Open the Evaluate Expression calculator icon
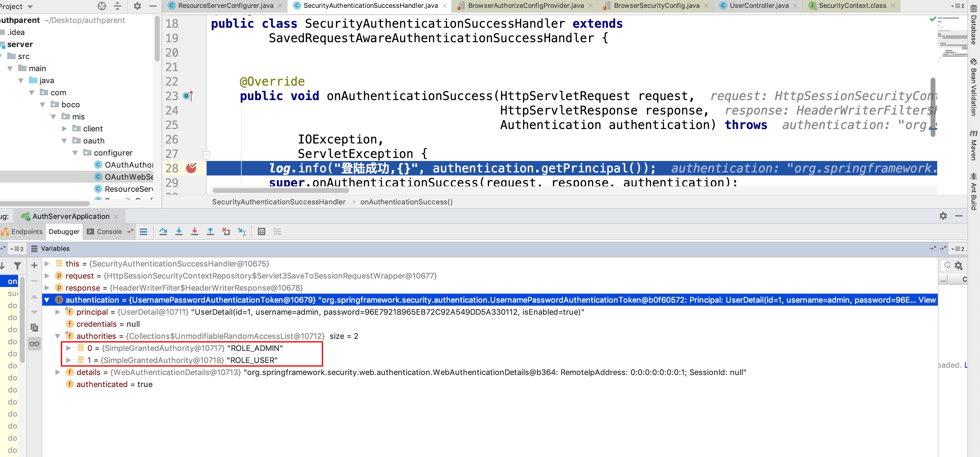This screenshot has width=980, height=457. [261, 231]
